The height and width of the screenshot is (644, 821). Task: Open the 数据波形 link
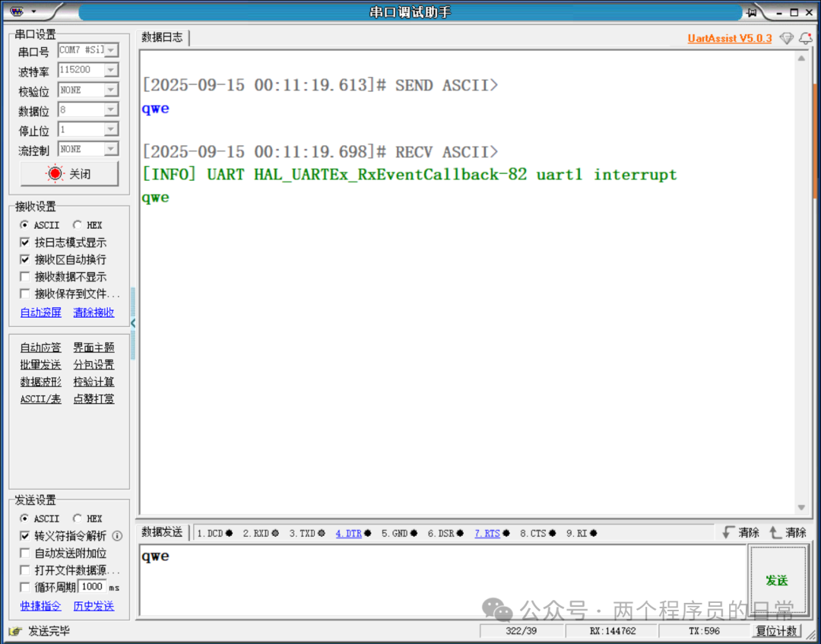(41, 382)
